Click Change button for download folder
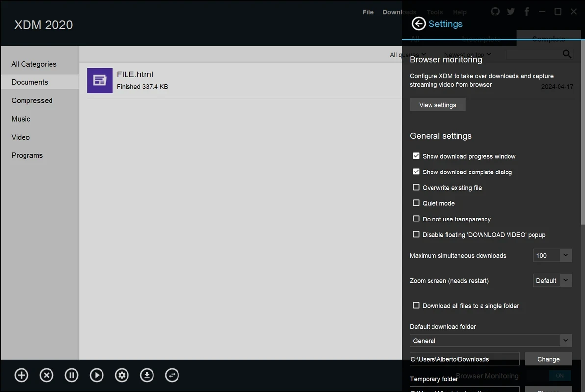This screenshot has height=392, width=585. (548, 359)
